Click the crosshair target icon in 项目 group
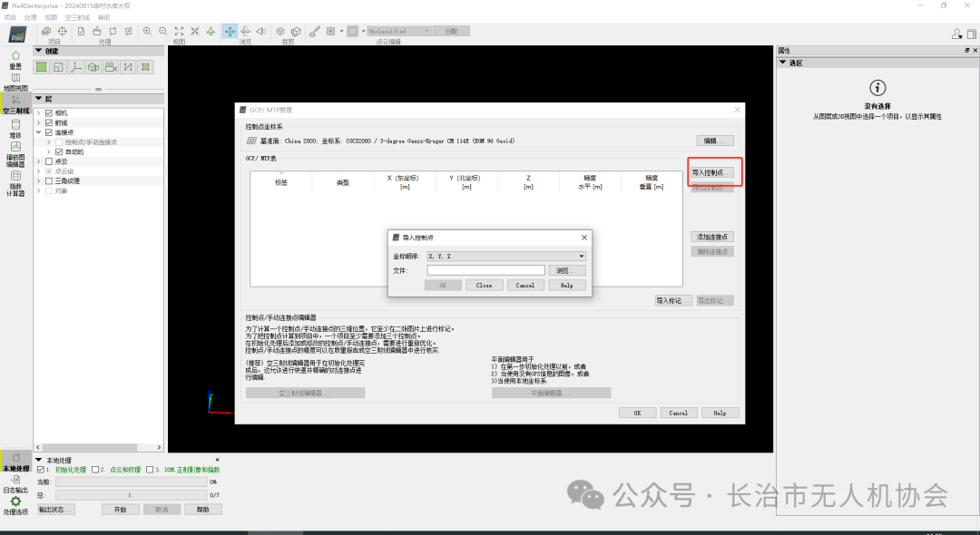 click(63, 31)
